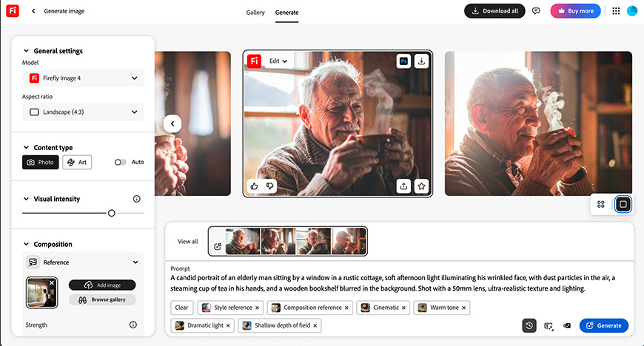Share the selected image using the share icon

[403, 186]
